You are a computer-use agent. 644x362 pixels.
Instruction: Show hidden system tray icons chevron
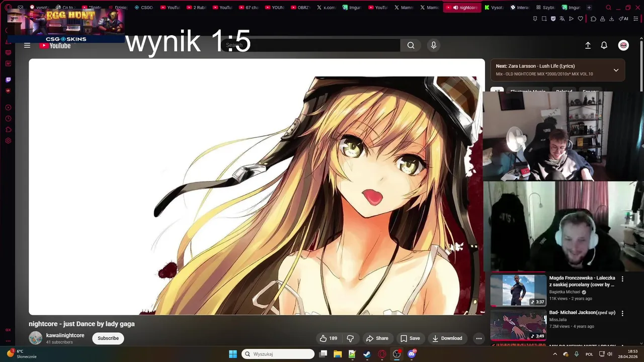(x=555, y=354)
